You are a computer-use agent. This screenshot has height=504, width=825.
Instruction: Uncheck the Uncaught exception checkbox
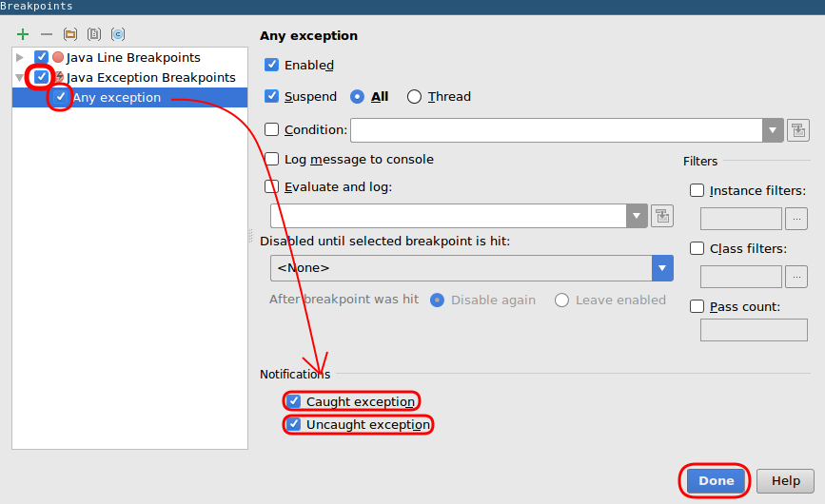click(x=294, y=424)
